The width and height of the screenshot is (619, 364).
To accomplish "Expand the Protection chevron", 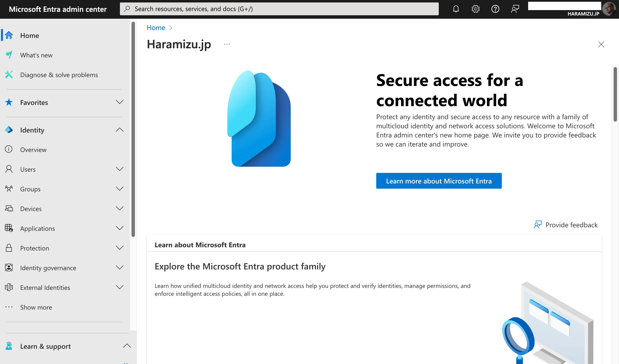I will [x=120, y=248].
